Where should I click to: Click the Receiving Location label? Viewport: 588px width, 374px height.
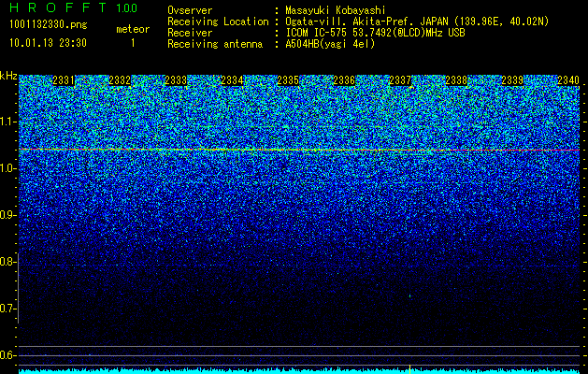coord(218,22)
